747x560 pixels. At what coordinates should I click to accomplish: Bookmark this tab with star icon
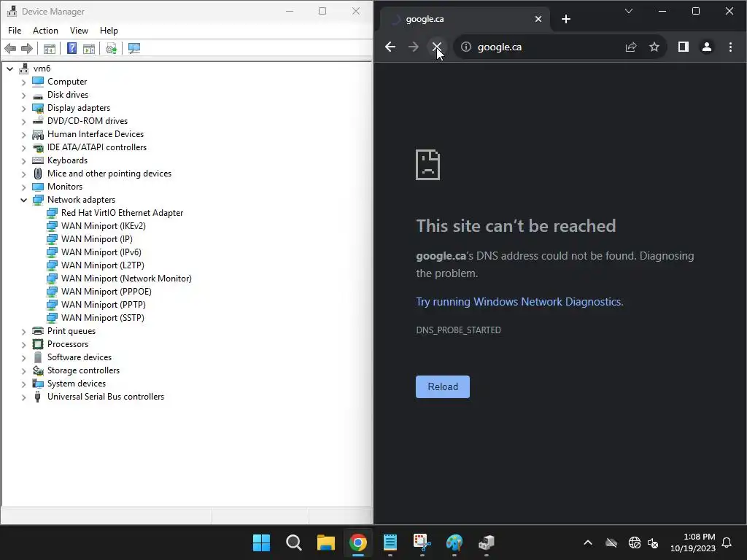654,47
